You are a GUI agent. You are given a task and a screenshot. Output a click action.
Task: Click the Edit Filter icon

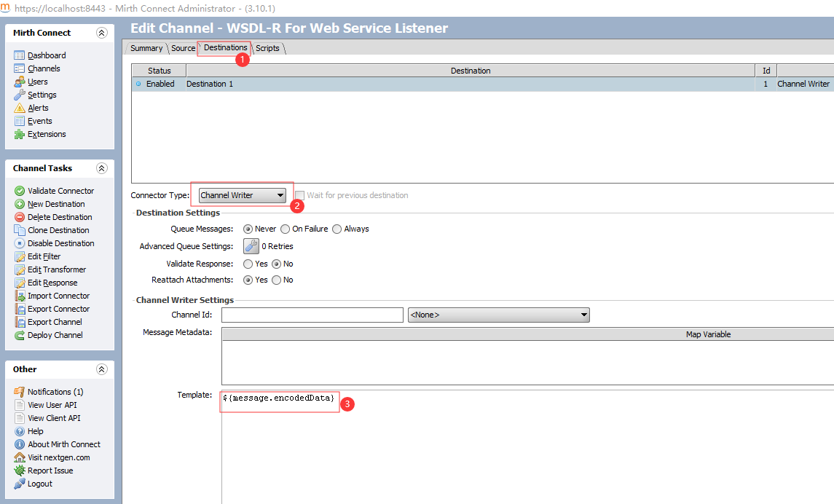19,257
